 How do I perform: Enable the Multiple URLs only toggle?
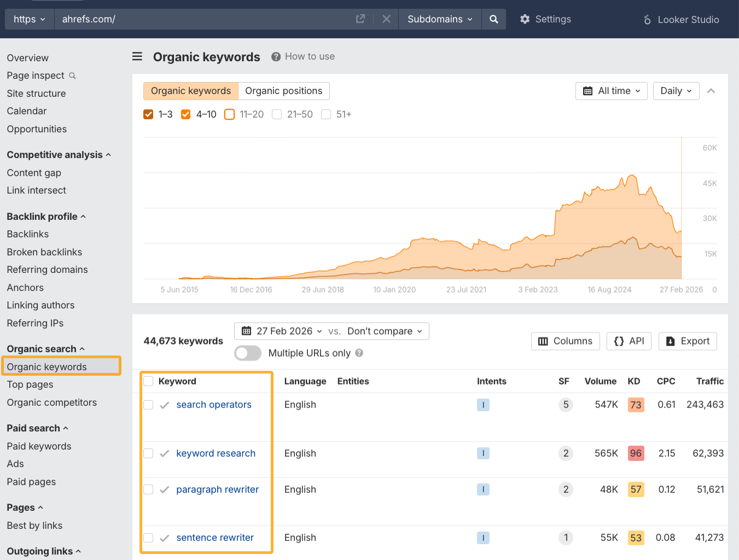pyautogui.click(x=247, y=353)
